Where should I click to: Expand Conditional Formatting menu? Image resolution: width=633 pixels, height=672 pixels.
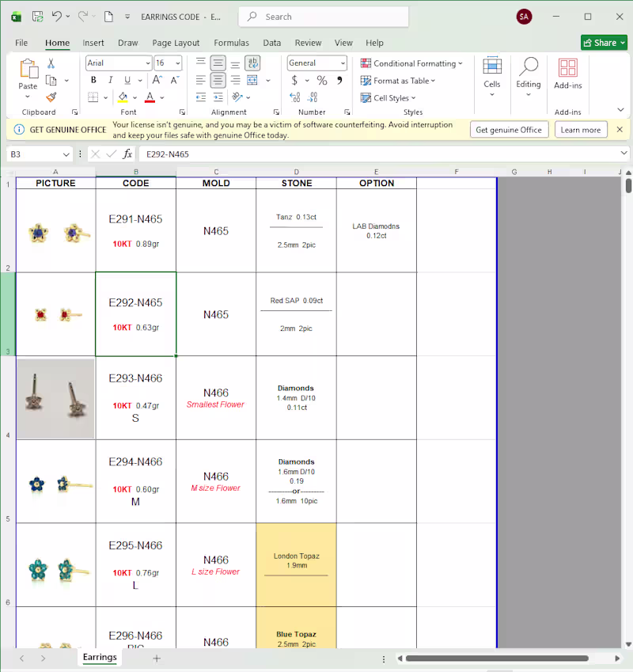click(411, 63)
